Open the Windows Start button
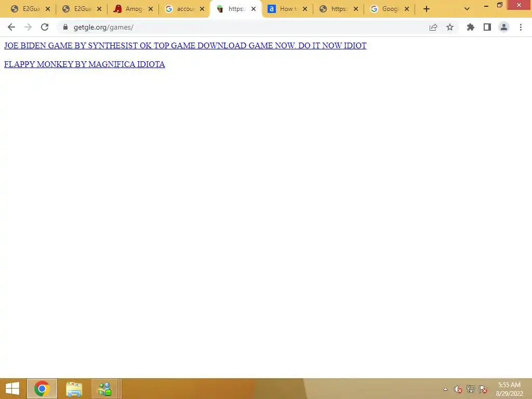The height and width of the screenshot is (399, 532). pos(12,389)
